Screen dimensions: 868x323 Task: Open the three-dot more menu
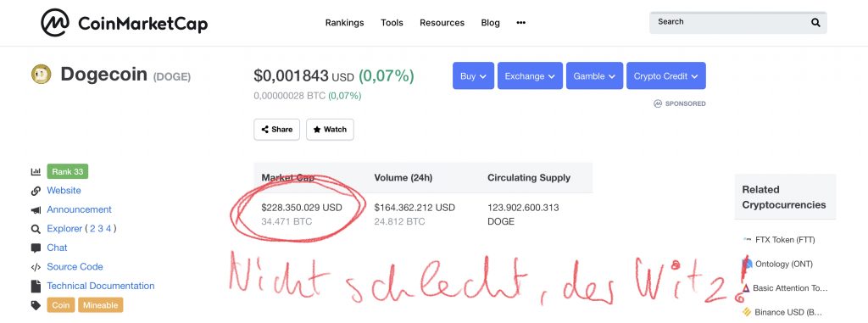click(521, 23)
